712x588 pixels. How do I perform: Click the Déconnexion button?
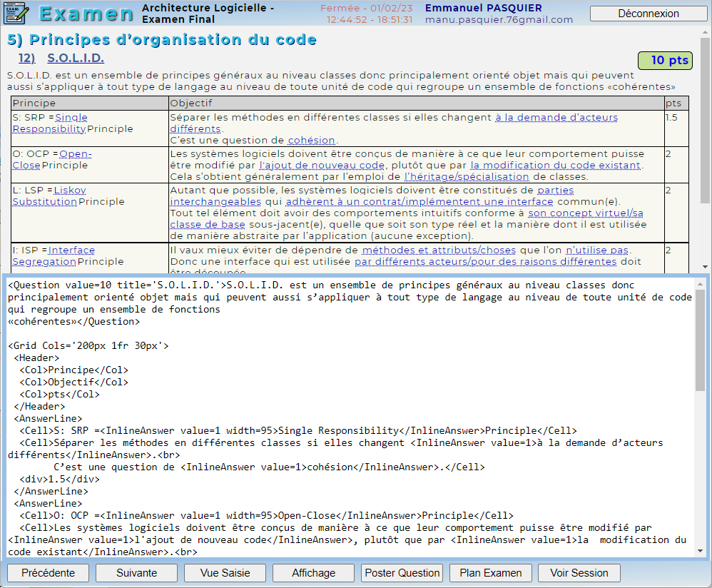[x=648, y=14]
